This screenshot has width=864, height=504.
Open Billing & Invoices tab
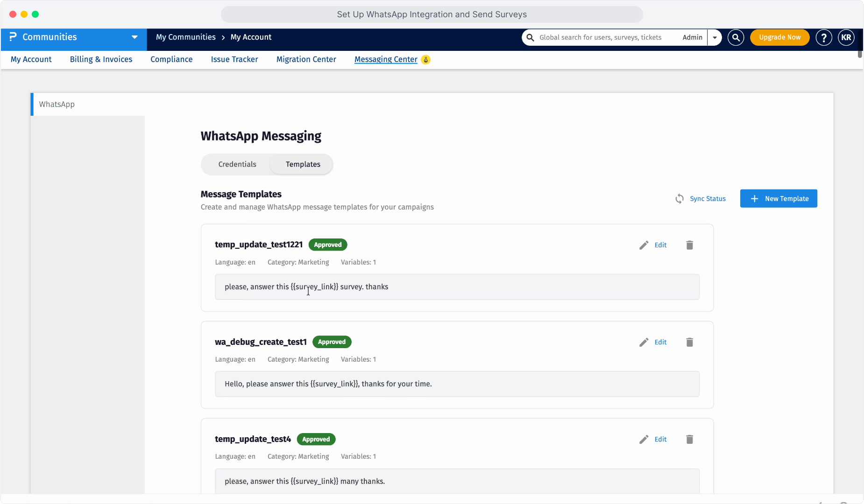click(x=101, y=59)
